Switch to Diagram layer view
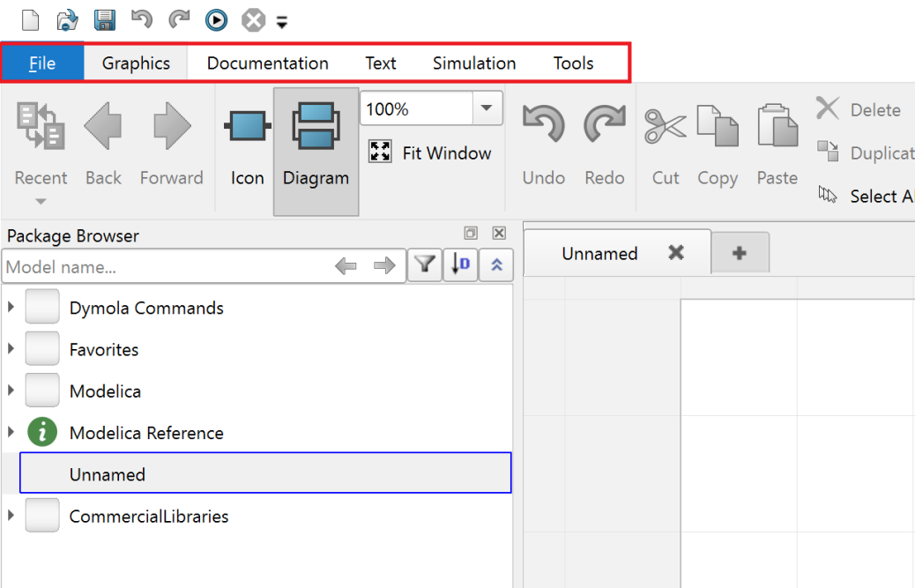The image size is (915, 588). (x=316, y=152)
